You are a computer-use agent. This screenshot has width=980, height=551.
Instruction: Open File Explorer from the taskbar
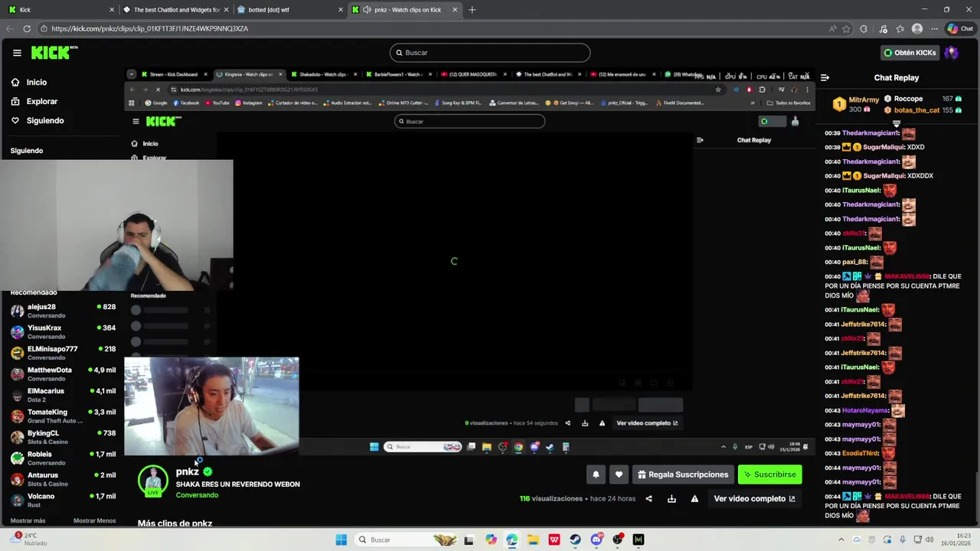(x=533, y=540)
